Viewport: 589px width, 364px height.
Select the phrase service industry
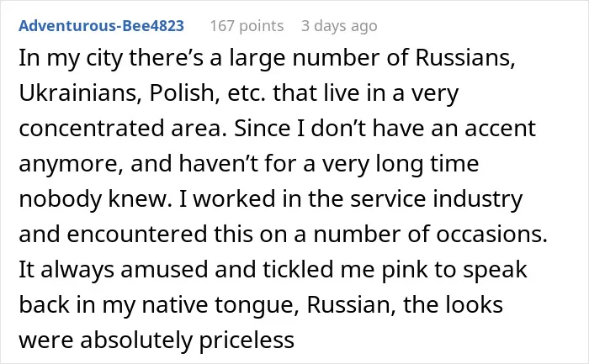437,199
